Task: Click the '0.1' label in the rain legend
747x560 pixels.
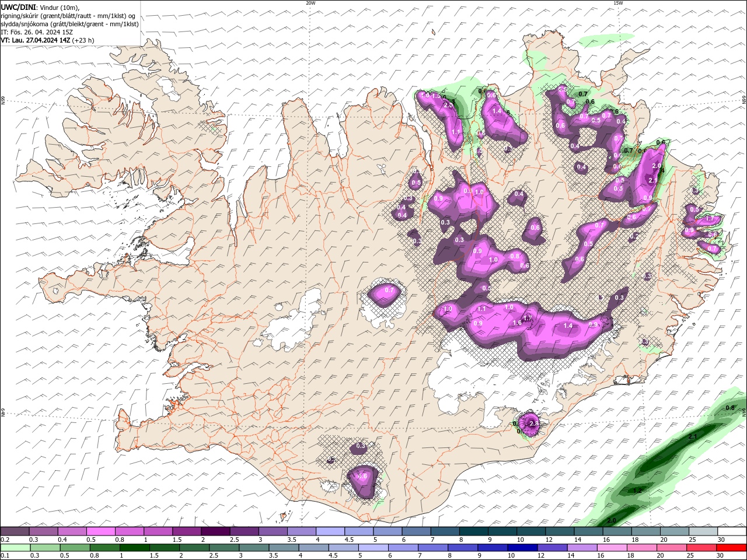Action: pos(5,556)
